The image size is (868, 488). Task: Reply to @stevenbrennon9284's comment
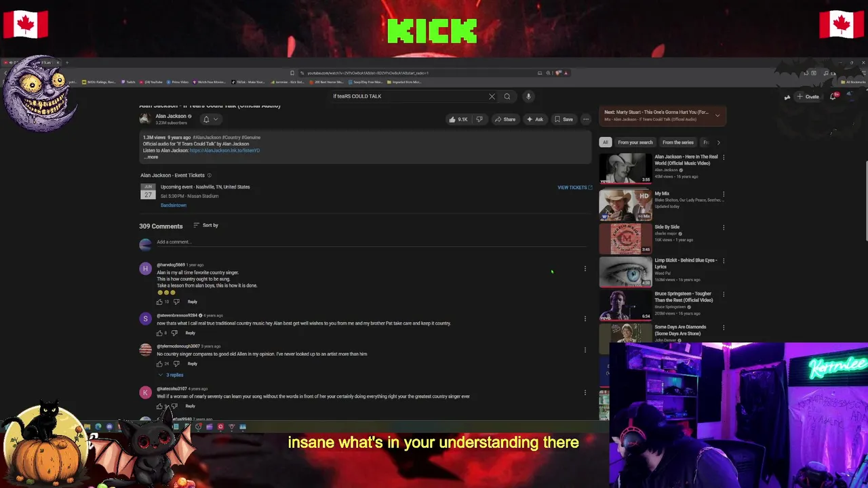point(190,333)
